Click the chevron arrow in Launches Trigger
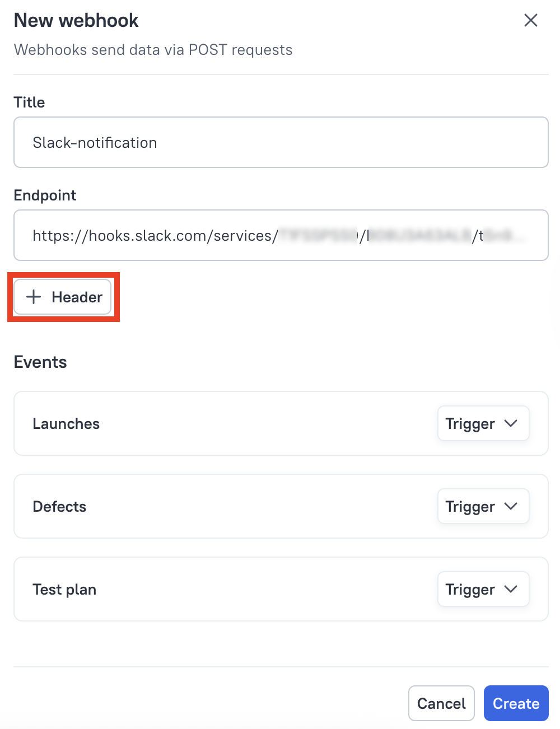The width and height of the screenshot is (560, 729). [x=511, y=423]
